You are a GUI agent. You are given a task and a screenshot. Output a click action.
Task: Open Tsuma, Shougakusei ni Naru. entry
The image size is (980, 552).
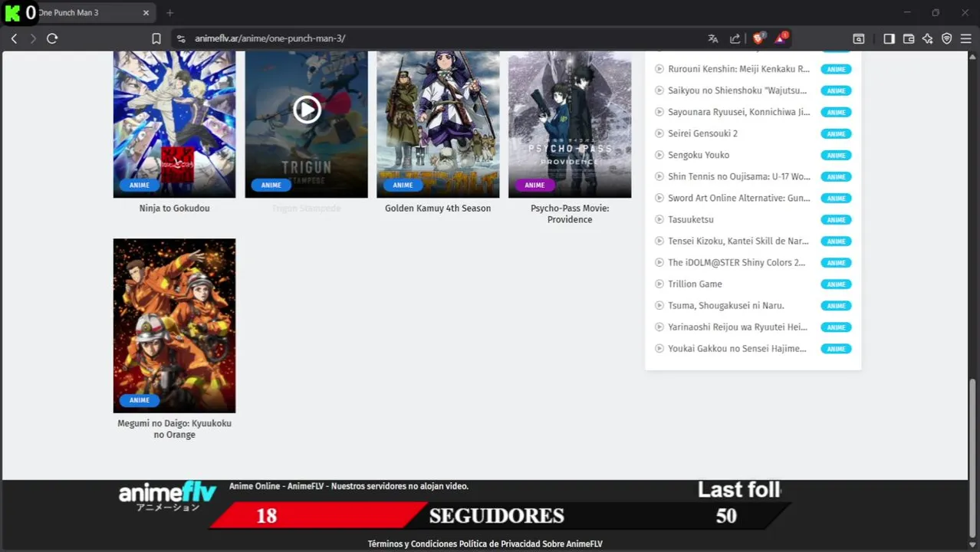(x=726, y=305)
